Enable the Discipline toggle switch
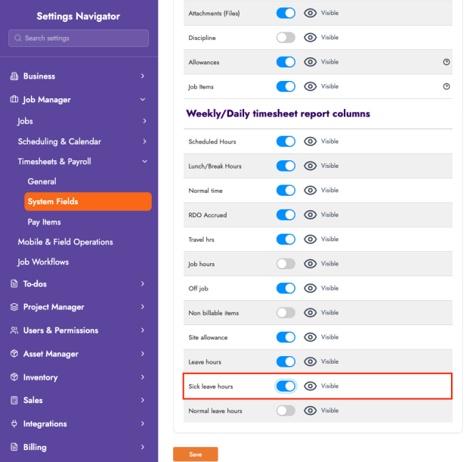 pos(286,38)
